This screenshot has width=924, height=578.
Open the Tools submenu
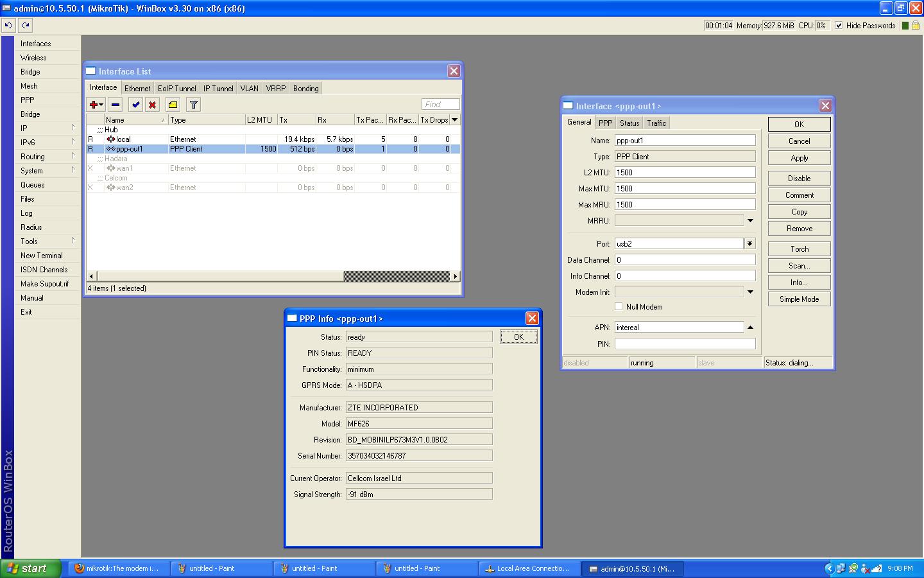[48, 241]
